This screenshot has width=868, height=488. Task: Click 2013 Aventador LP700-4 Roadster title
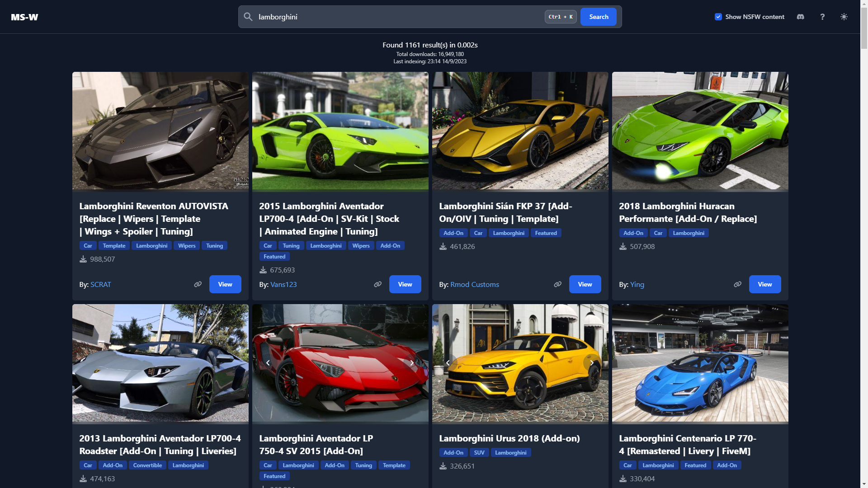click(x=160, y=445)
